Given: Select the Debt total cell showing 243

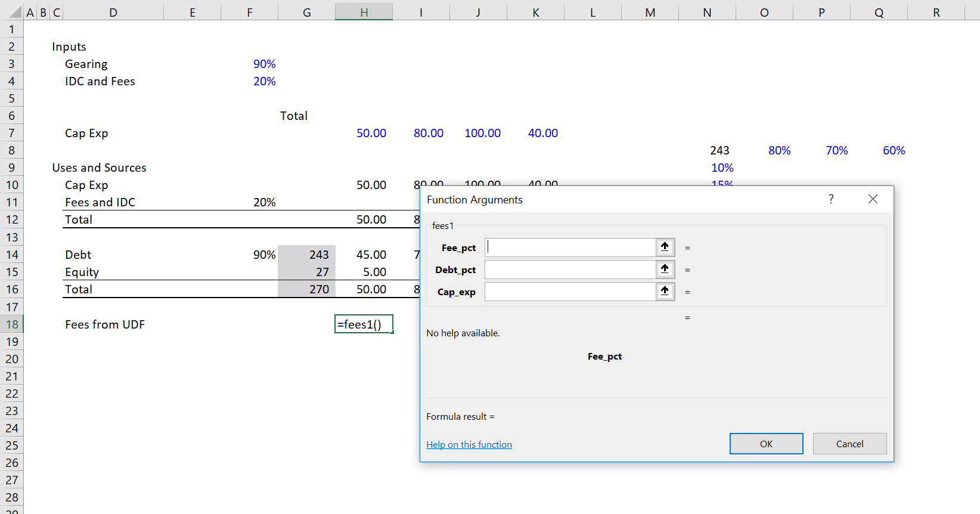Looking at the screenshot, I should click(307, 255).
